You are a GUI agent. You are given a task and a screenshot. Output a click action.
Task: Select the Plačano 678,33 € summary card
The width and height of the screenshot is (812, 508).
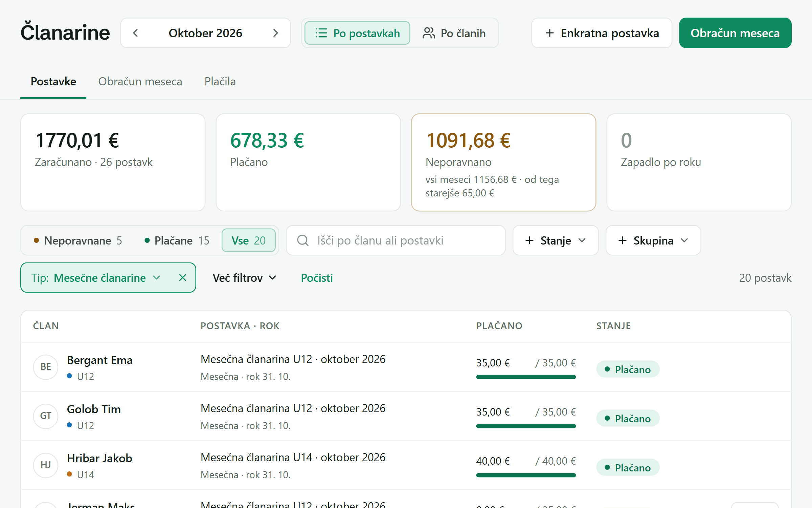tap(308, 162)
